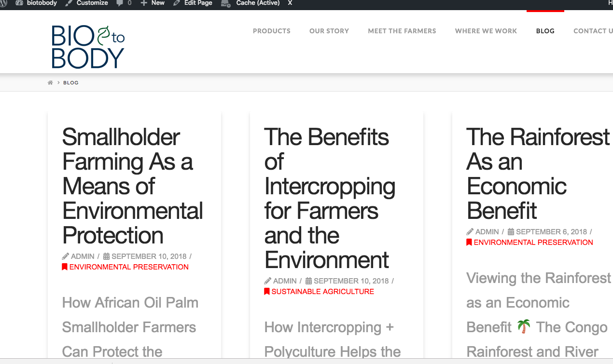Click the Bio to Body logo
Screen dimensions: 613x364
88,47
